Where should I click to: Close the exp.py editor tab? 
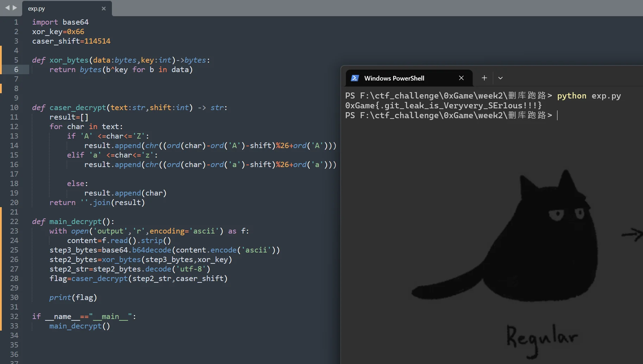pyautogui.click(x=103, y=8)
